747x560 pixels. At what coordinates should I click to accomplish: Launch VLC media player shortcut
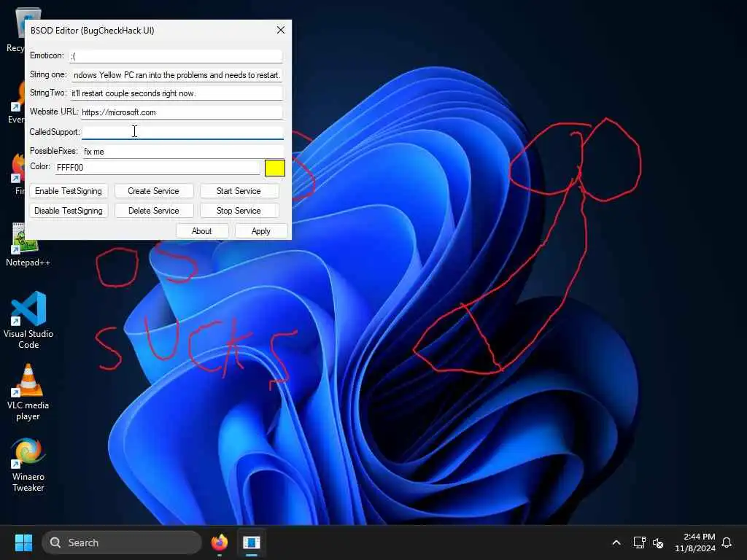click(28, 392)
